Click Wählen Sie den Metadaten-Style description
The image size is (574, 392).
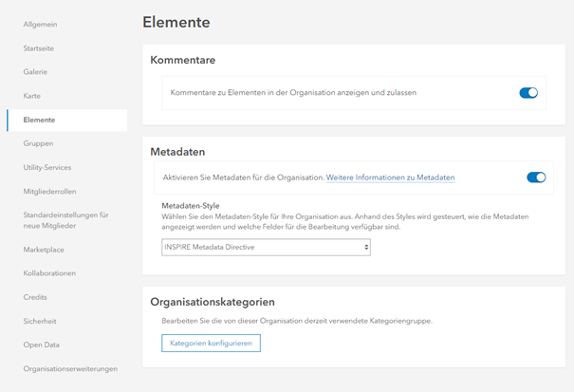pyautogui.click(x=345, y=222)
